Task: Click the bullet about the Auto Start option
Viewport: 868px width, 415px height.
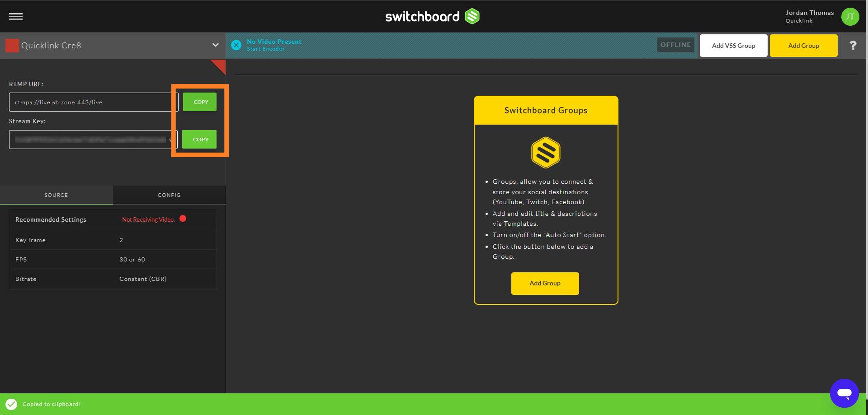Action: coord(549,235)
